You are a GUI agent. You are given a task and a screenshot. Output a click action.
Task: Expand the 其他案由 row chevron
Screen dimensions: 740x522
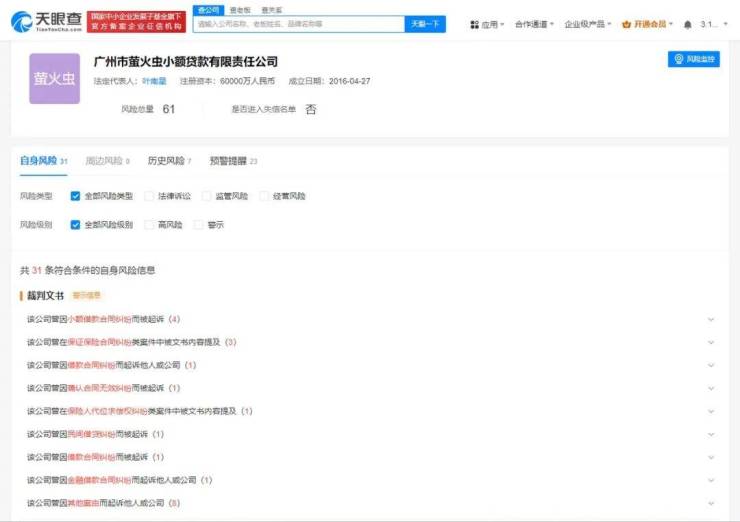pos(711,504)
